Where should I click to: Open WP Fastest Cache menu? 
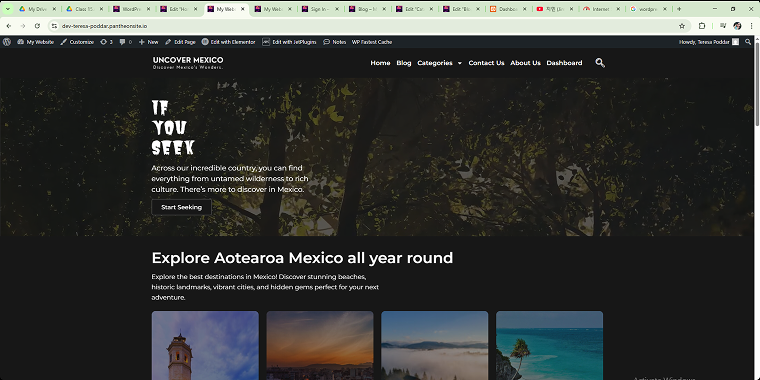pos(372,42)
